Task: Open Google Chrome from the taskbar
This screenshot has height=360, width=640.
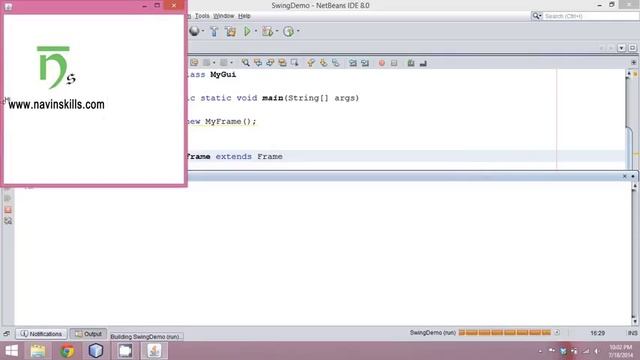Action: [67, 351]
